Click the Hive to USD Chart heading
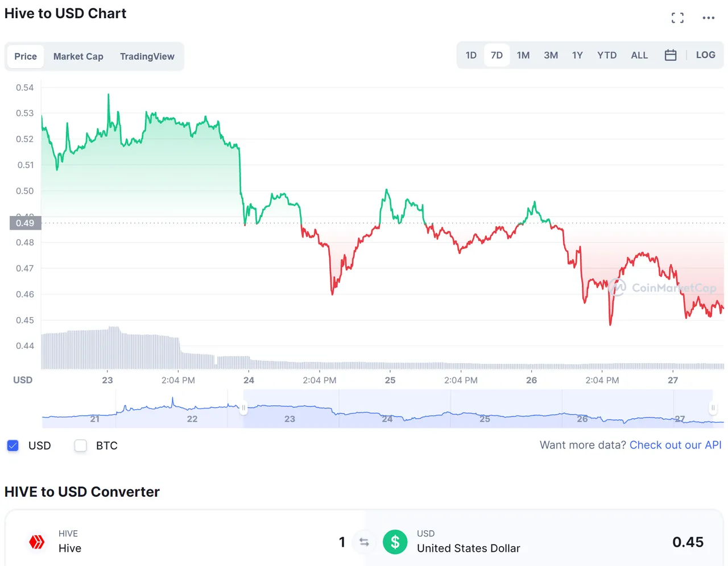Image resolution: width=728 pixels, height=566 pixels. (x=65, y=14)
